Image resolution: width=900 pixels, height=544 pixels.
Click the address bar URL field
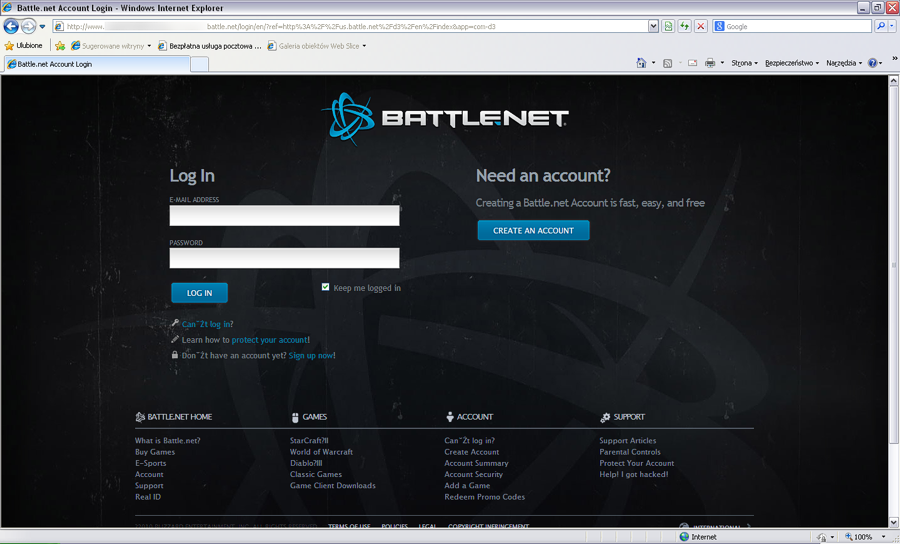tap(350, 26)
